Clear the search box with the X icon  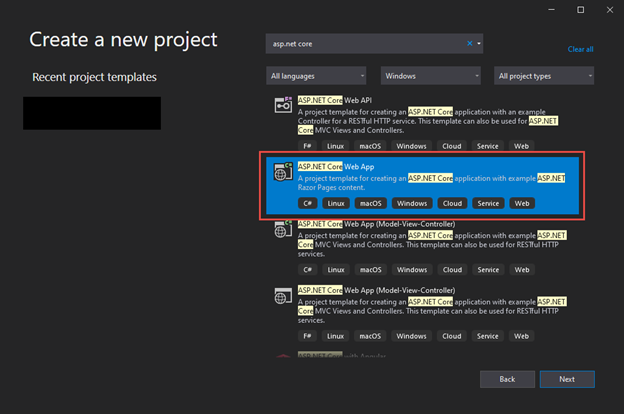click(470, 43)
